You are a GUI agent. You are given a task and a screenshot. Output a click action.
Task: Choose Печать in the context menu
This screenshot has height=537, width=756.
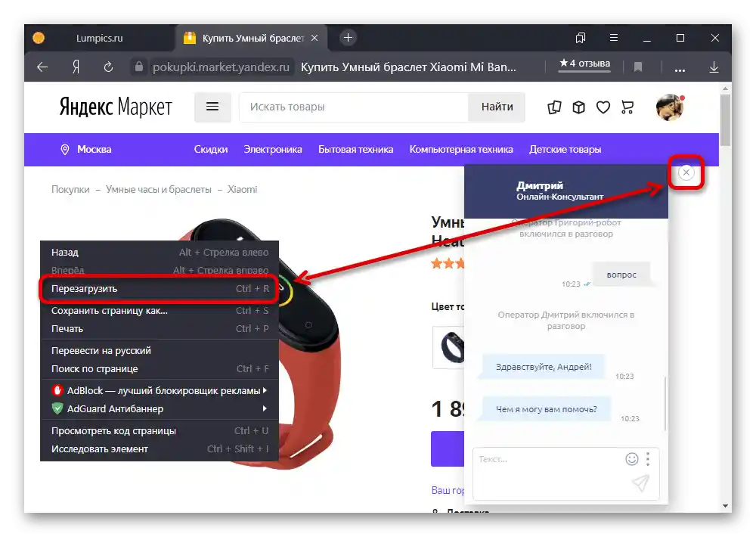point(160,328)
